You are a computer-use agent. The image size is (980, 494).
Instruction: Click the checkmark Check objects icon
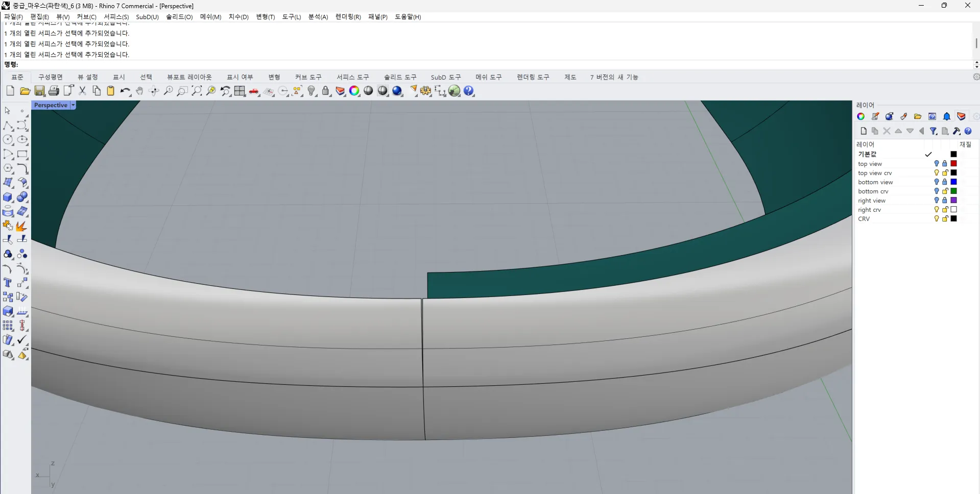click(x=22, y=340)
